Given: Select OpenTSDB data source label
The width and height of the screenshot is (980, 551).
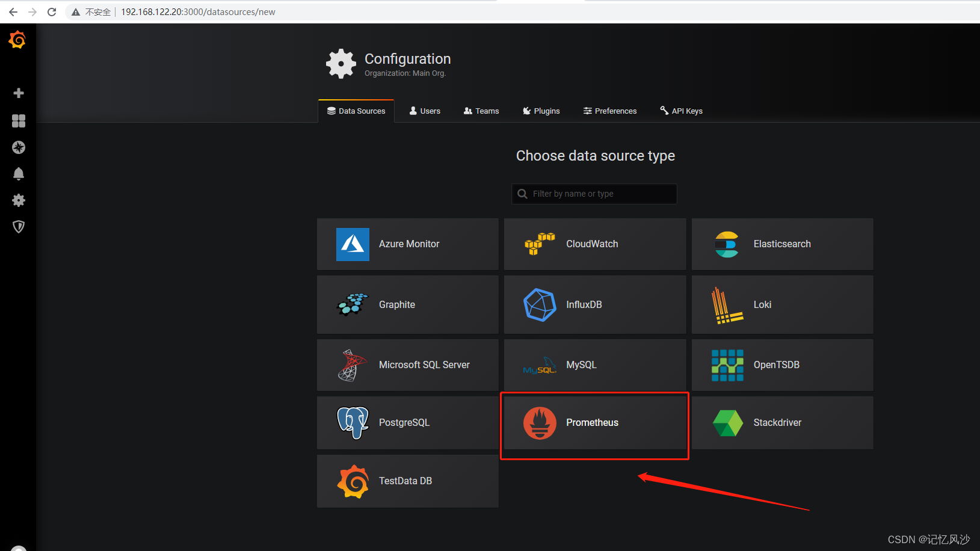Looking at the screenshot, I should (777, 365).
